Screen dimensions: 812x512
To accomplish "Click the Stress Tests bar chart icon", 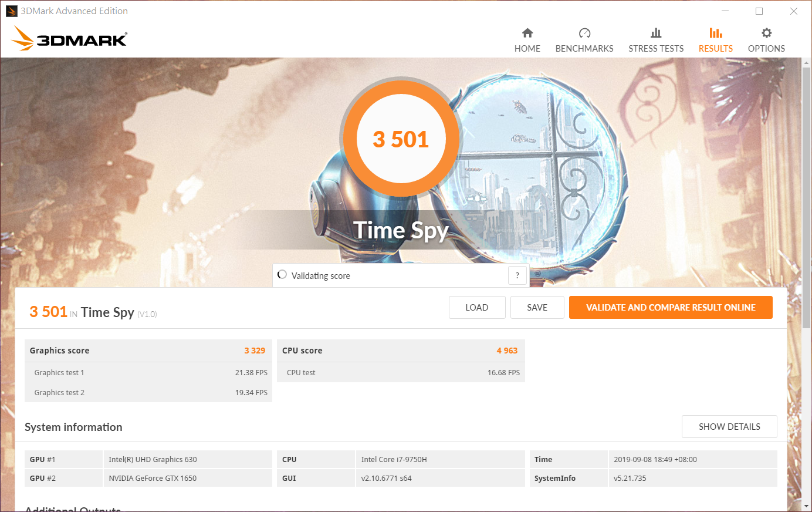I will click(x=656, y=33).
